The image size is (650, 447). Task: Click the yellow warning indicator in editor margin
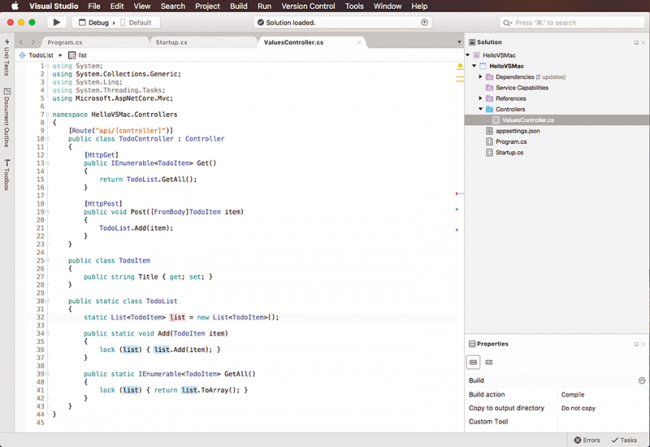coord(460,66)
